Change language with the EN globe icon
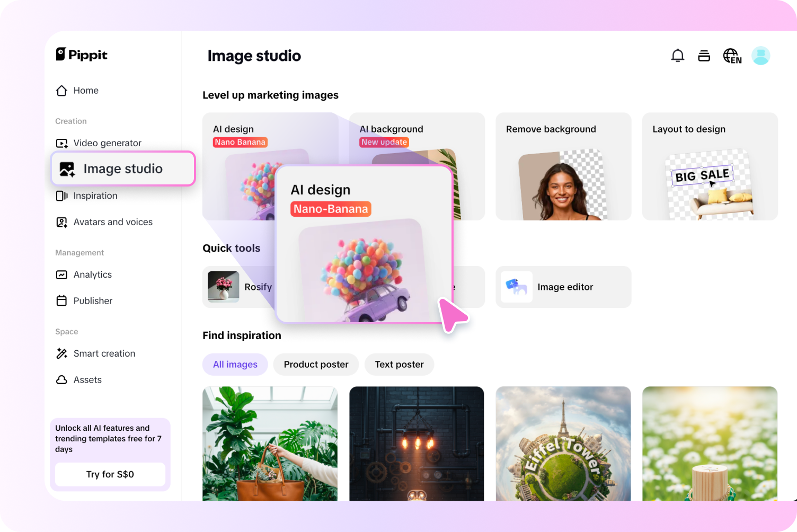 click(732, 56)
